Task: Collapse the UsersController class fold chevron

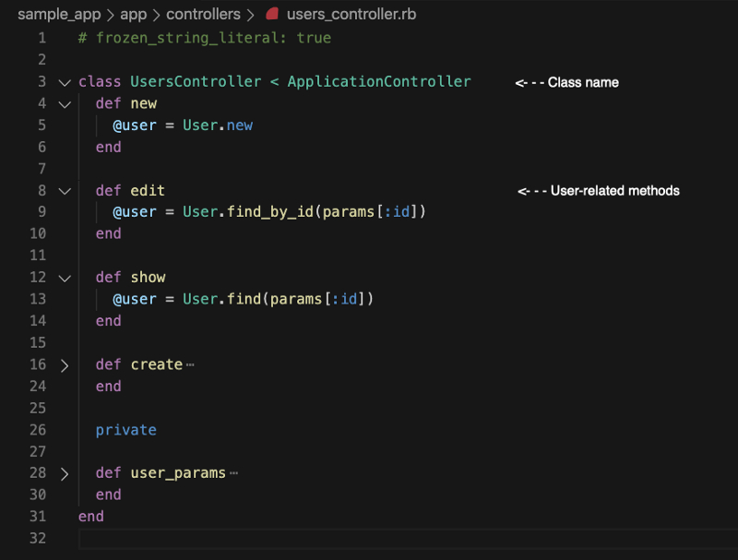Action: pyautogui.click(x=64, y=82)
